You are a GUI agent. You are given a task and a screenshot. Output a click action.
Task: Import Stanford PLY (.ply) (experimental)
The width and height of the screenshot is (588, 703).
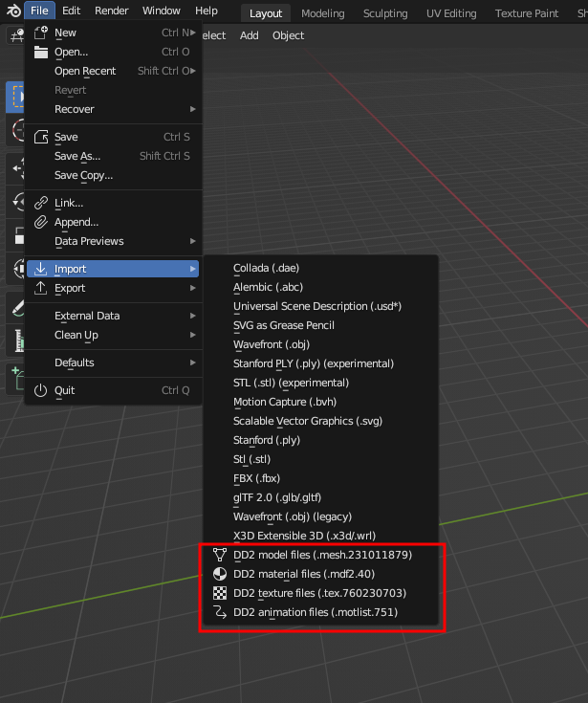(320, 363)
